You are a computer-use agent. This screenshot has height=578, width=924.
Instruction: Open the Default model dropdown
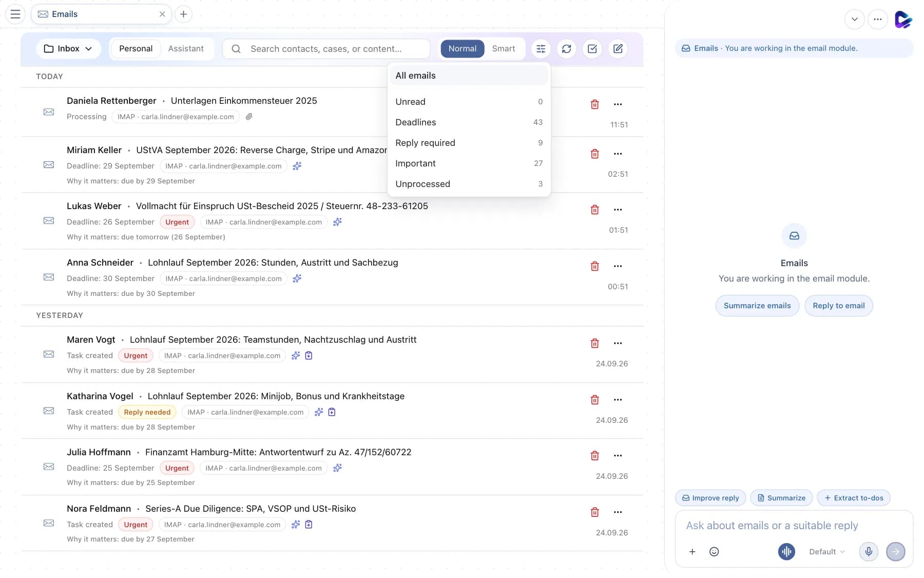pos(826,552)
